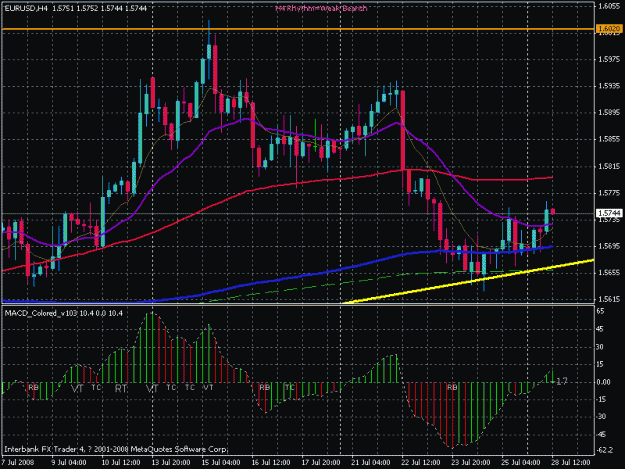Click the 1.7 value beside MACD histogram

click(562, 382)
